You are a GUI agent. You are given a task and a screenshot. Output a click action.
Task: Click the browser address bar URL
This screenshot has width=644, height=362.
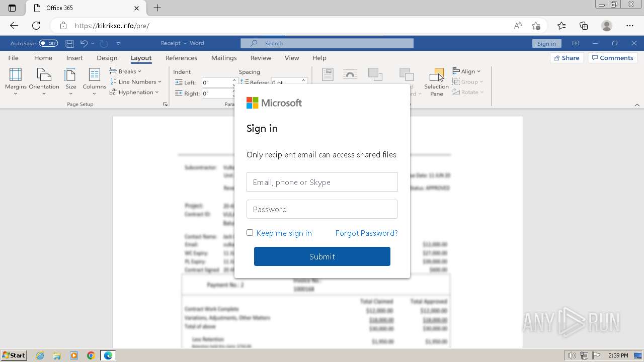coord(112,26)
